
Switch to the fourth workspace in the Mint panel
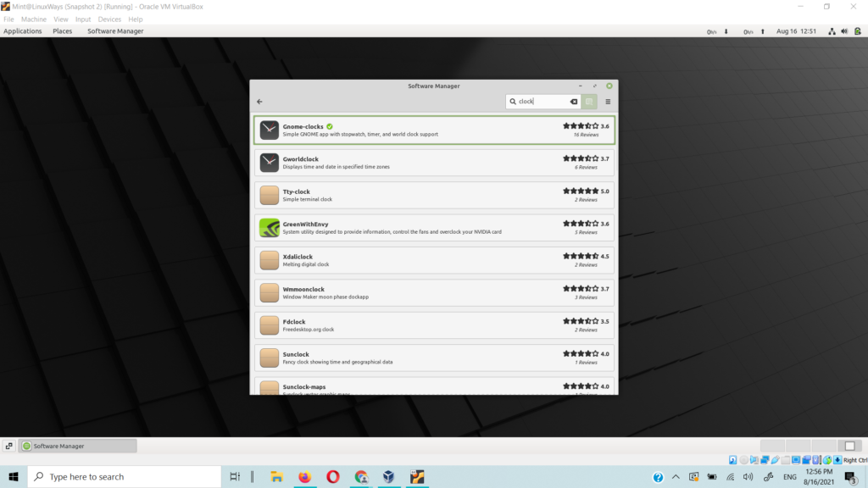[850, 446]
